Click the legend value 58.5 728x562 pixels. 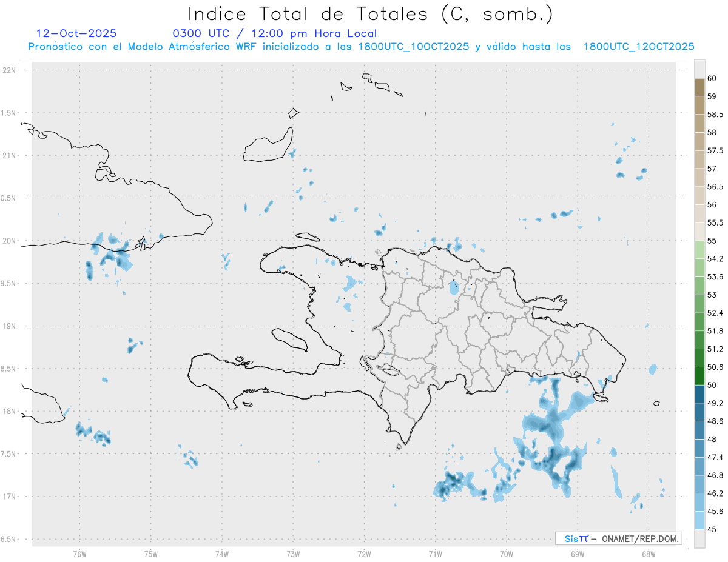click(715, 114)
